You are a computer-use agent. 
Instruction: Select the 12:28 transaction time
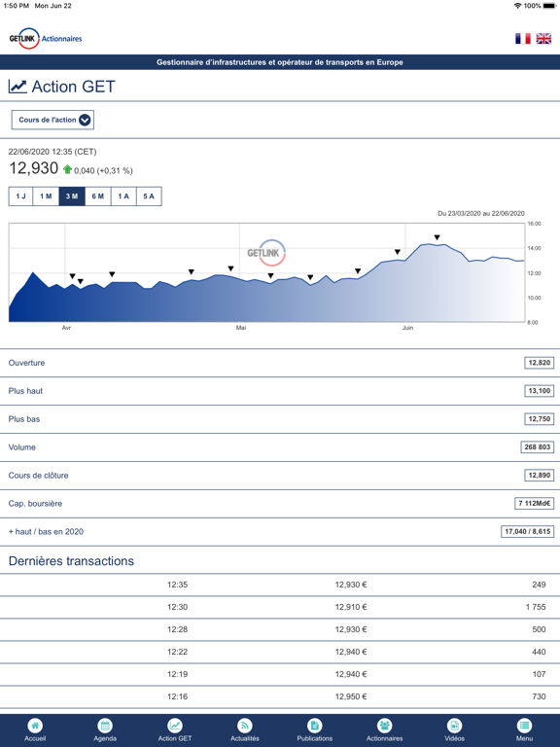click(177, 629)
